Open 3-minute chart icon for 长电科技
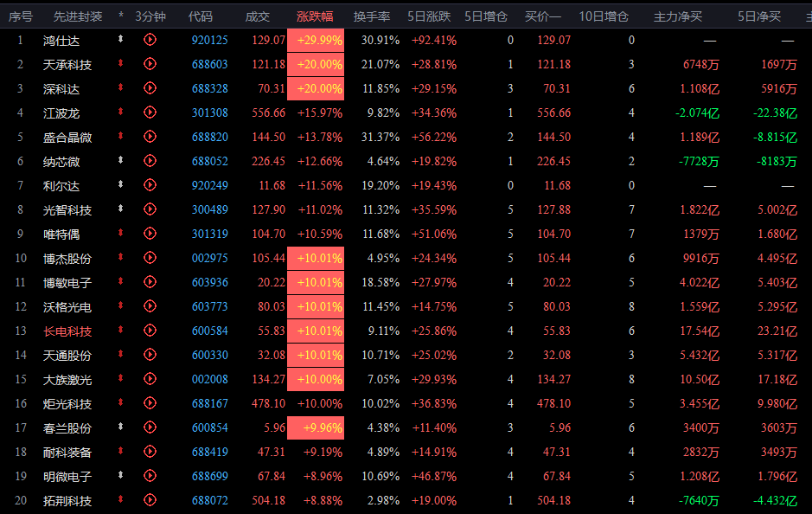The image size is (812, 514). [x=150, y=330]
